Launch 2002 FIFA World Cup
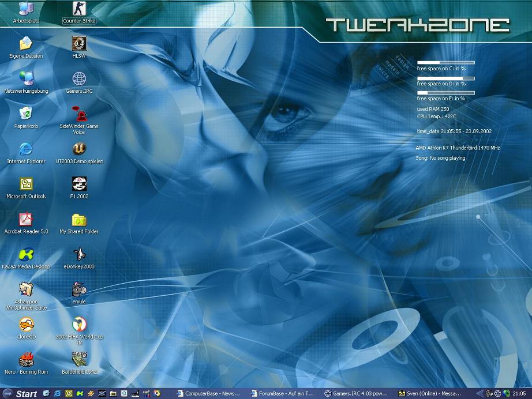Image resolution: width=532 pixels, height=399 pixels. [79, 331]
